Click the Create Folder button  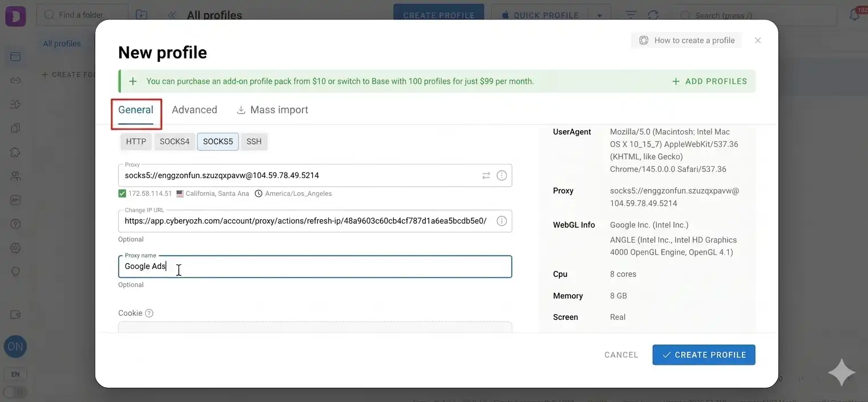tap(68, 75)
